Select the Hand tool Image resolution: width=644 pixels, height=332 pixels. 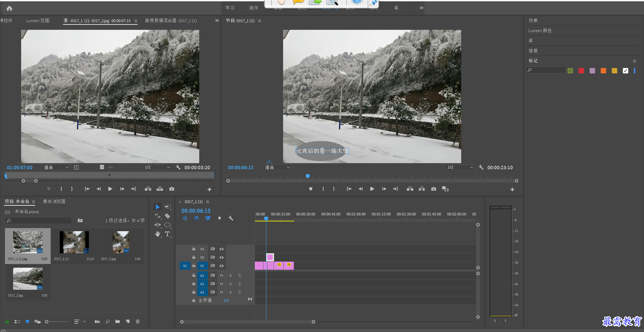[x=158, y=234]
